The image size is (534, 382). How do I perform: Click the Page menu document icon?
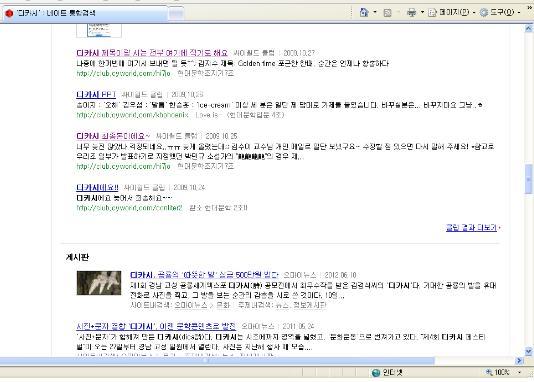tap(432, 13)
